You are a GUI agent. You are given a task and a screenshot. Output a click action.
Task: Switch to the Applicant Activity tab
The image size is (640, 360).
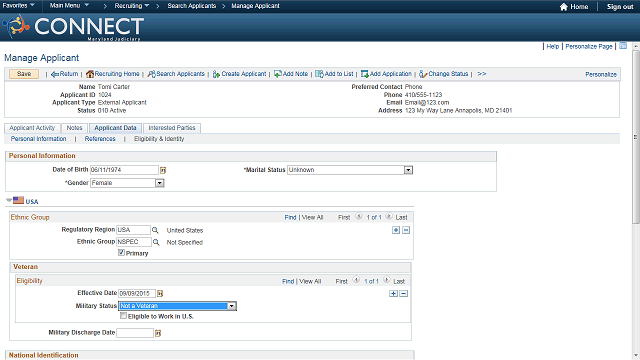[x=32, y=128]
